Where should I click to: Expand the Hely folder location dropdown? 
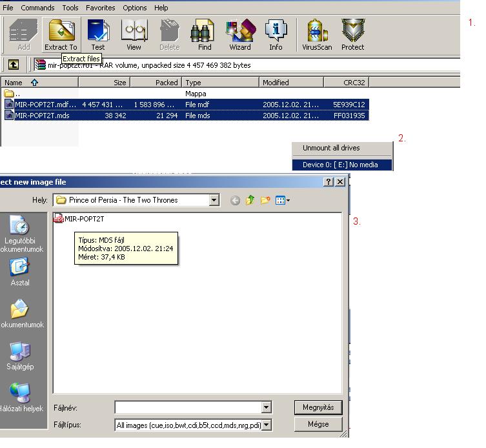point(214,200)
